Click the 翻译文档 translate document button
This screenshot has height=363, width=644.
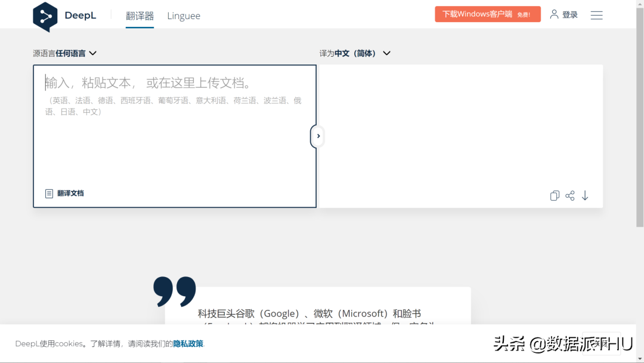click(64, 193)
